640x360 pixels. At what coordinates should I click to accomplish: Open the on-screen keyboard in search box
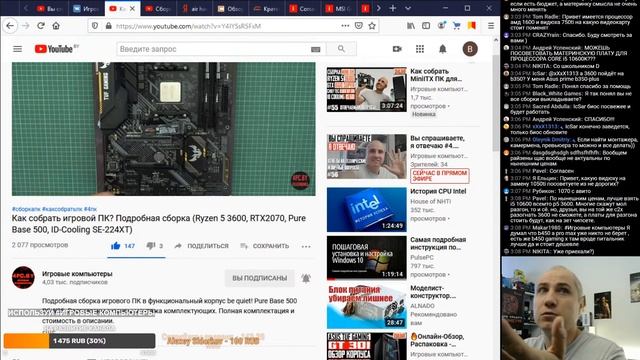(316, 49)
